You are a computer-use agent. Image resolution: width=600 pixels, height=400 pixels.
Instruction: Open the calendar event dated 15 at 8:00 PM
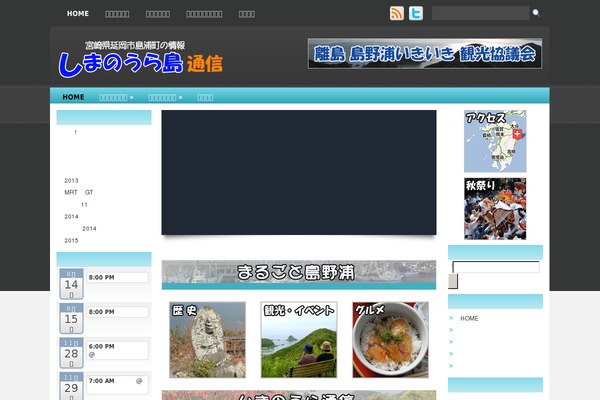[x=117, y=312]
